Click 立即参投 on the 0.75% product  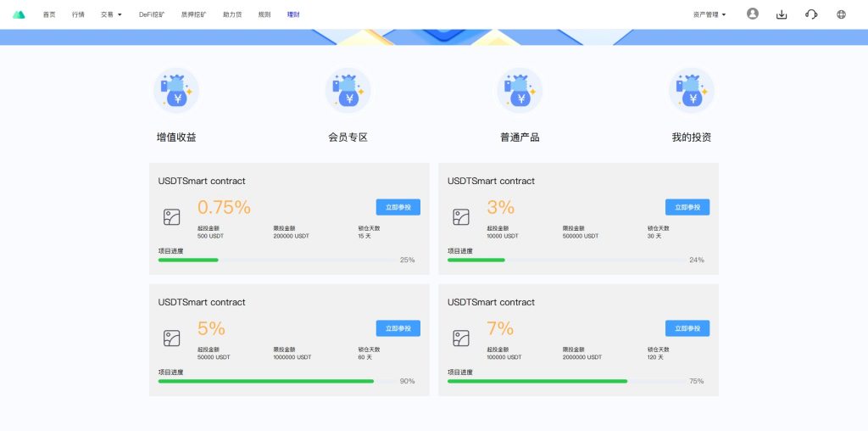point(398,207)
